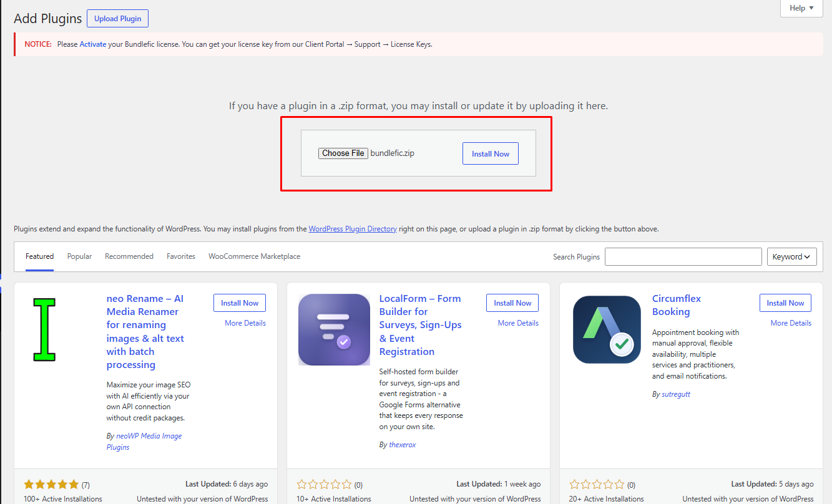The image size is (832, 504).
Task: Click the bundlefic.zip file name text
Action: click(x=393, y=153)
